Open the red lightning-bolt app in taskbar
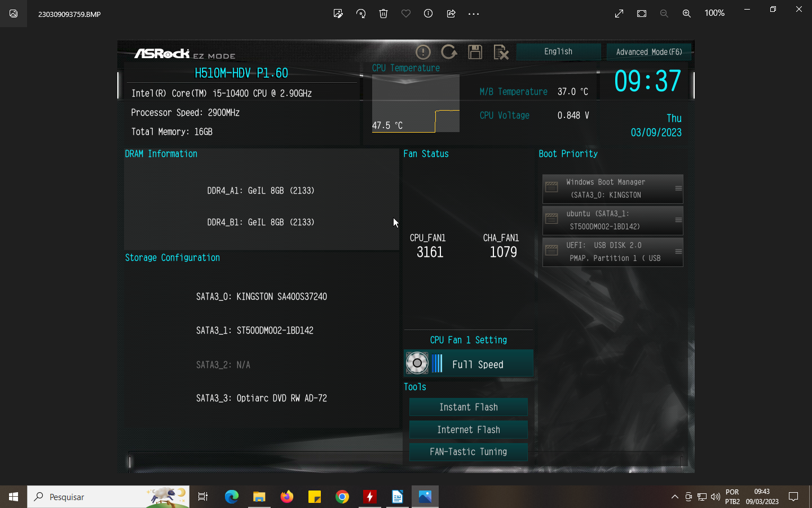812x508 pixels. point(370,497)
